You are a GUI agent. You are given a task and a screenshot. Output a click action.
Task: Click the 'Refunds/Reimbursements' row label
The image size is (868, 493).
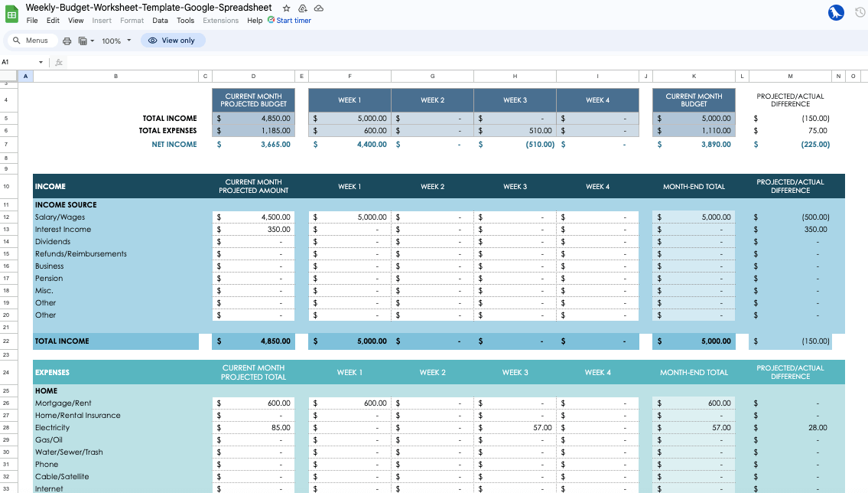tap(81, 253)
